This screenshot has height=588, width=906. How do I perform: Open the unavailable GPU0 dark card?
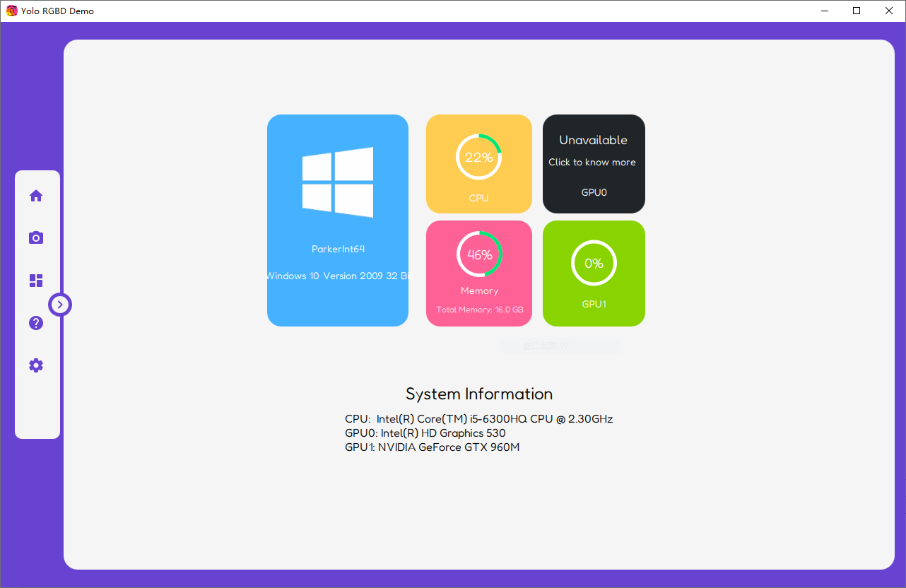594,164
